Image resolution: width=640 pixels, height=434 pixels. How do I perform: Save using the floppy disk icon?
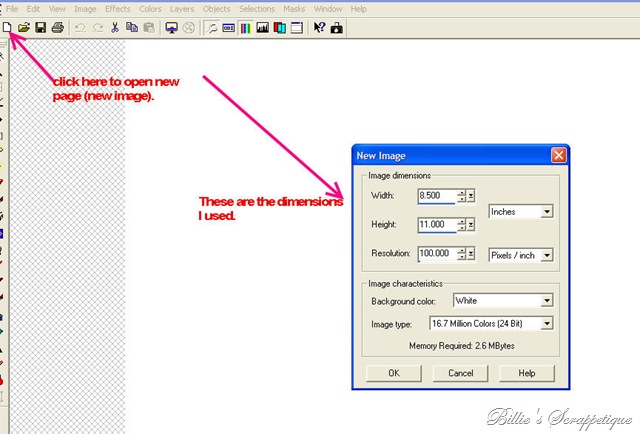tap(40, 28)
